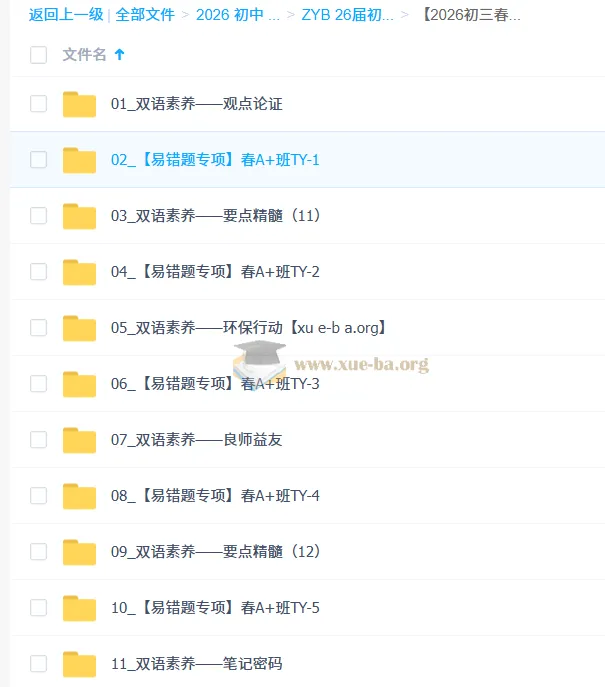This screenshot has width=605, height=687.
Task: Open folder icon of 11_双语素养——笔记密码
Action: click(x=79, y=664)
